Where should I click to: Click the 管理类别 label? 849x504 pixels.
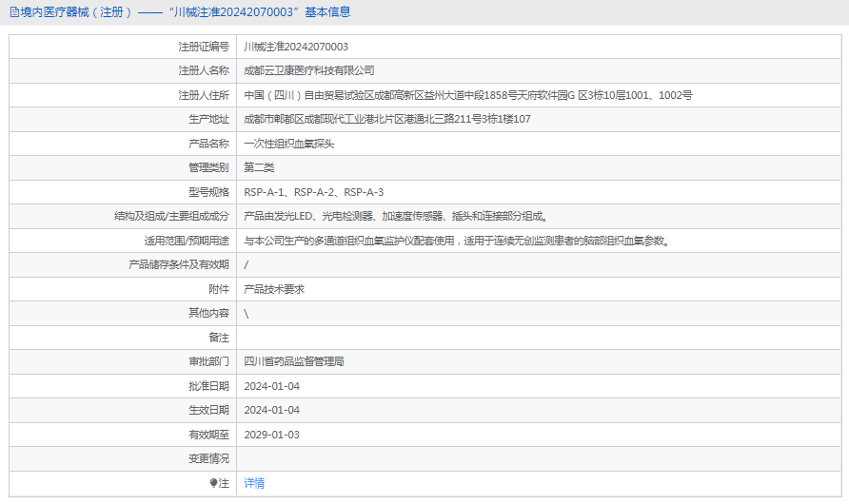tap(208, 167)
